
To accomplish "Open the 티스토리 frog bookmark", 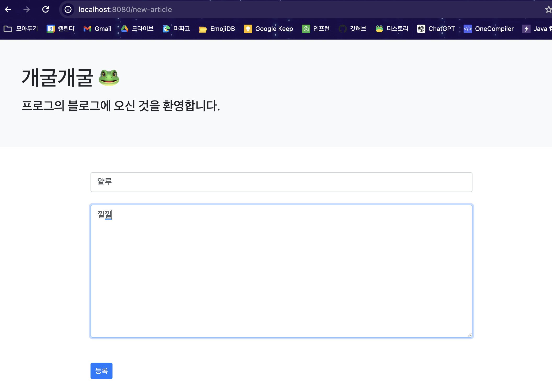I will [392, 29].
